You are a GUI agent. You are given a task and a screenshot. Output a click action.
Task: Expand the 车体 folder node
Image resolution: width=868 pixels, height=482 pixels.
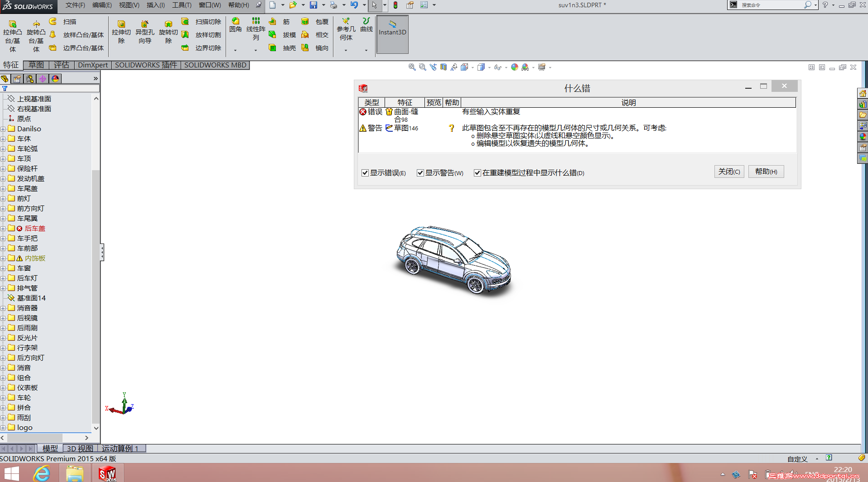point(3,139)
